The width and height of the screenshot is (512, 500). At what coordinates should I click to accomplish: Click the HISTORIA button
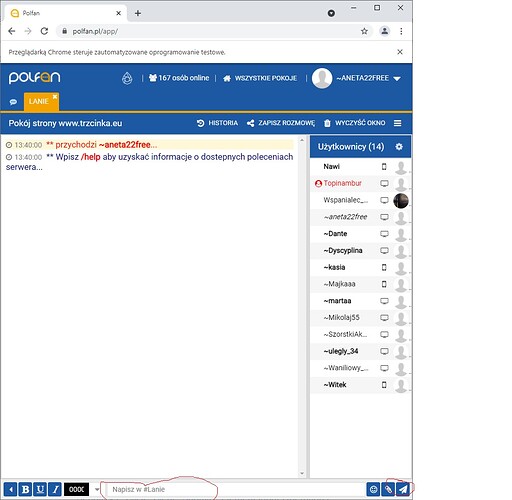tap(217, 123)
